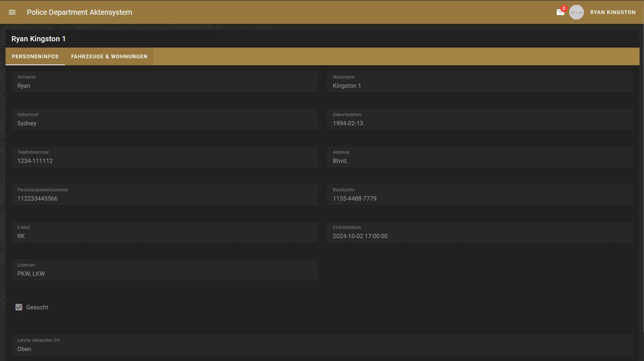Image resolution: width=644 pixels, height=361 pixels.
Task: Open the mail inbox icon
Action: click(x=560, y=12)
